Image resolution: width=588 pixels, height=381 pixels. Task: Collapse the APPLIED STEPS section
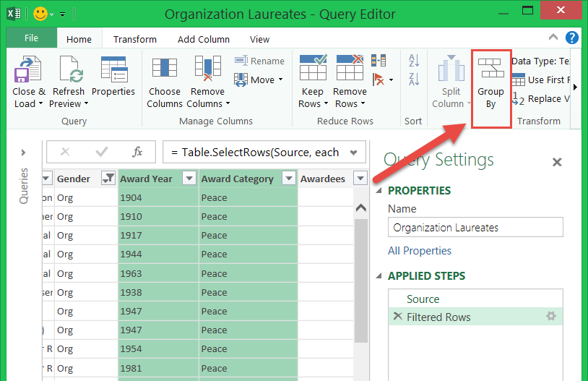coord(380,276)
